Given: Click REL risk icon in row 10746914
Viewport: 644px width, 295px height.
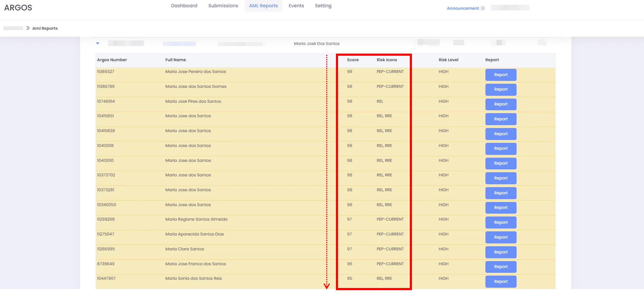Looking at the screenshot, I should click(379, 102).
